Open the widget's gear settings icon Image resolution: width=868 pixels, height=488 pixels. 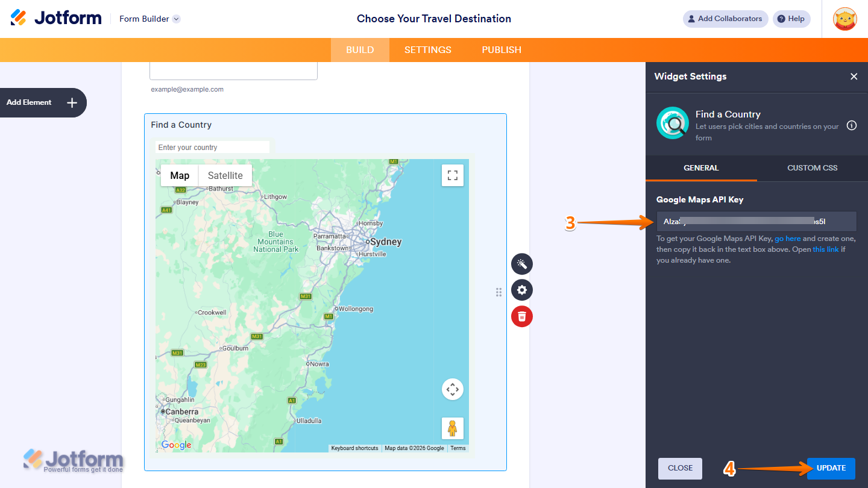[521, 290]
